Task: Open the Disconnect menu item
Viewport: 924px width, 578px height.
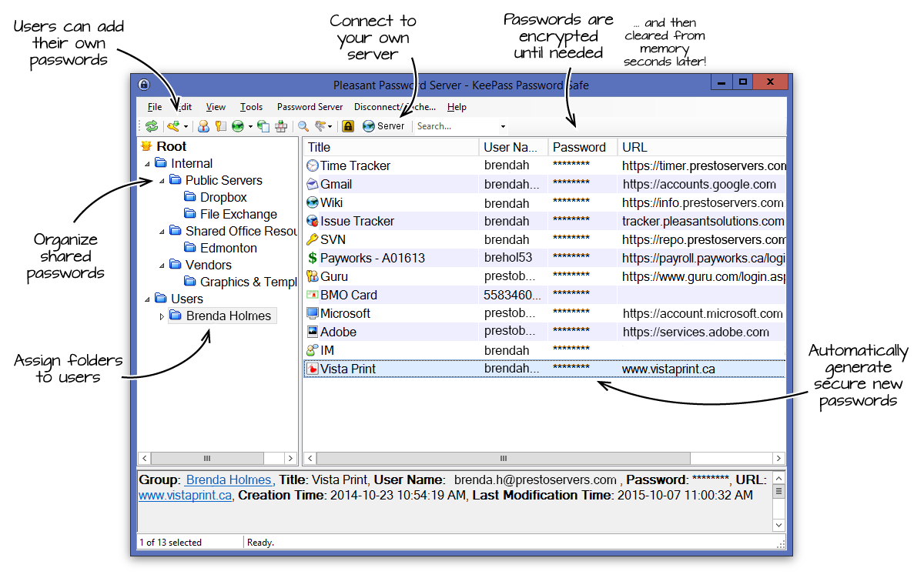Action: pyautogui.click(x=395, y=107)
